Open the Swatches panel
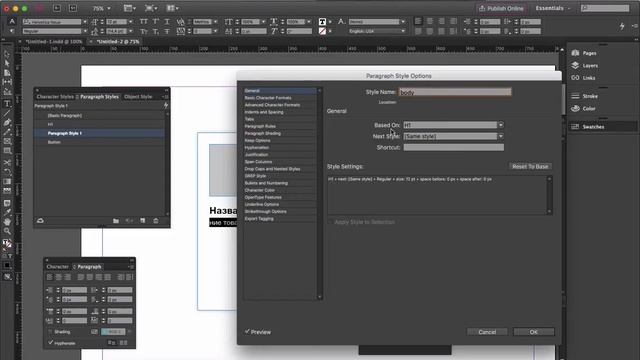Screen dimensions: 640x360 (x=588, y=127)
